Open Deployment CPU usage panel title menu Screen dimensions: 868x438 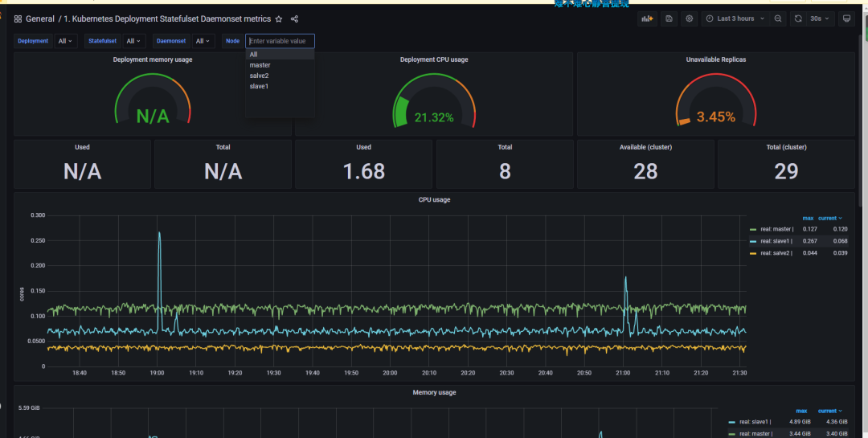point(434,59)
